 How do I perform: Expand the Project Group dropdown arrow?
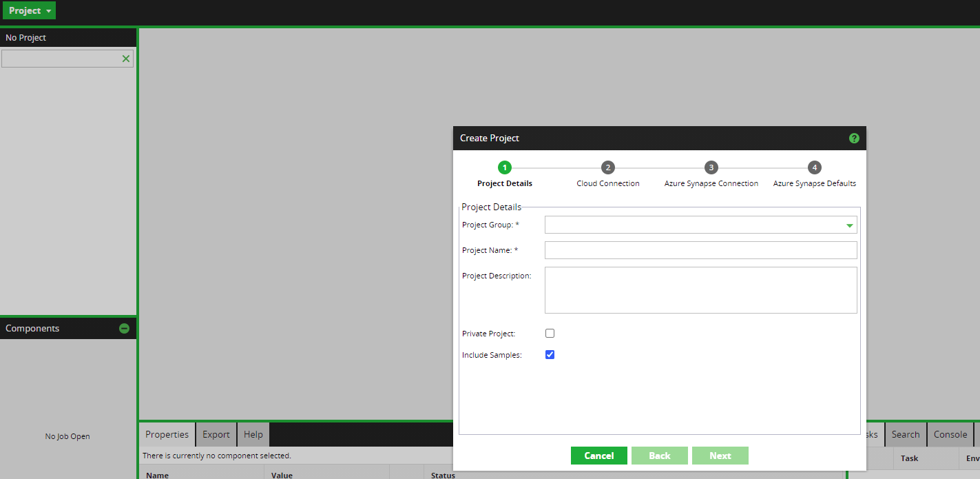point(850,225)
